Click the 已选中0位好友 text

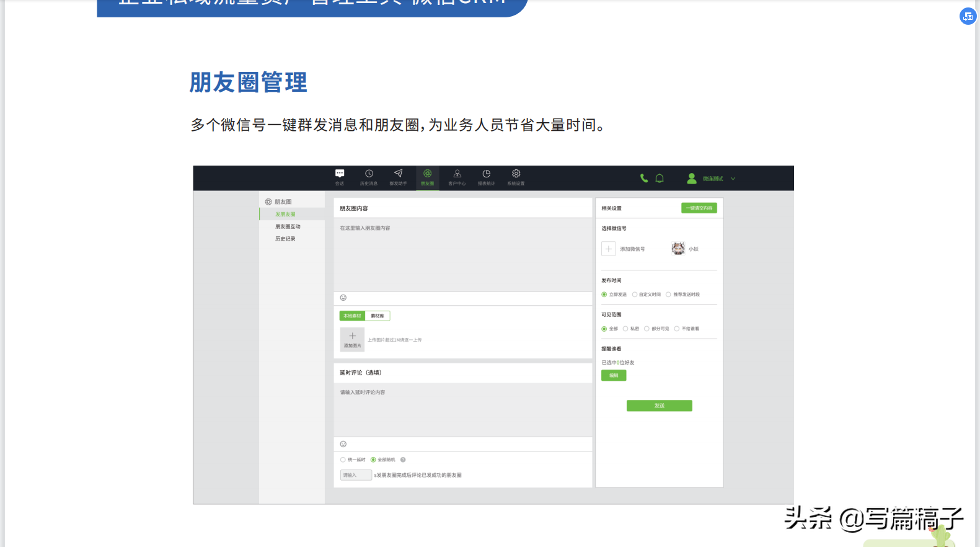618,363
